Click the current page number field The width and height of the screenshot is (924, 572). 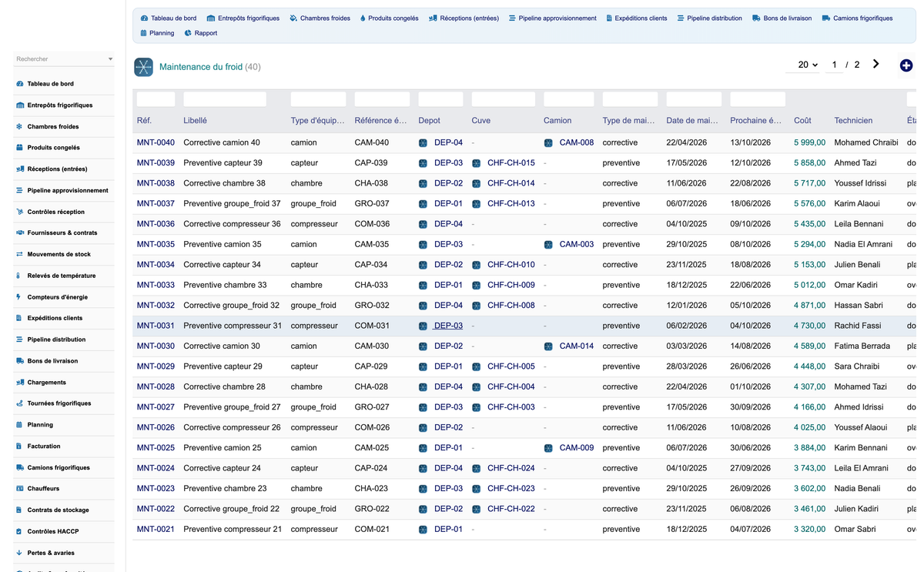coord(834,65)
